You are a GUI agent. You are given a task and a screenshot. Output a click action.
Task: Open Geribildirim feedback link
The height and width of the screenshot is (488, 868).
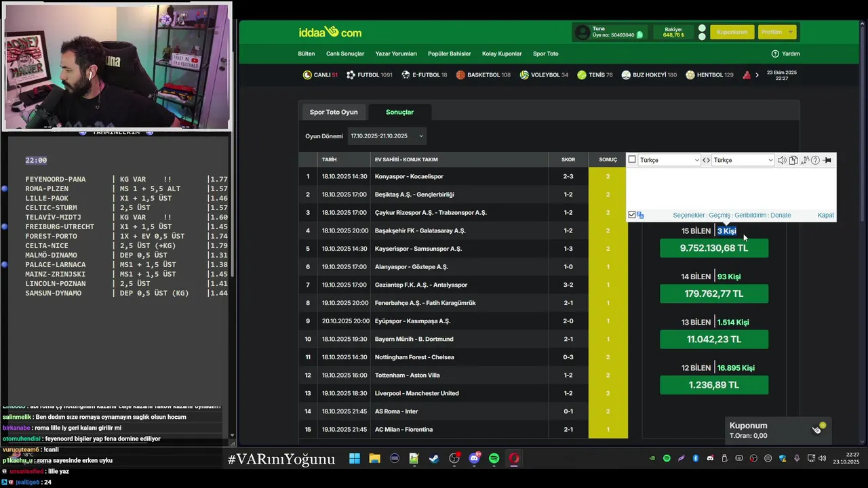[751, 215]
